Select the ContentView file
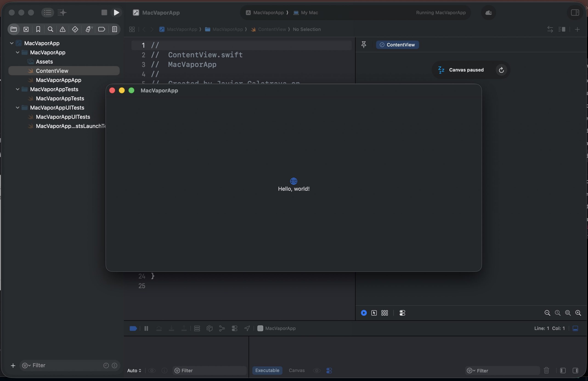This screenshot has height=381, width=588. [x=64, y=71]
